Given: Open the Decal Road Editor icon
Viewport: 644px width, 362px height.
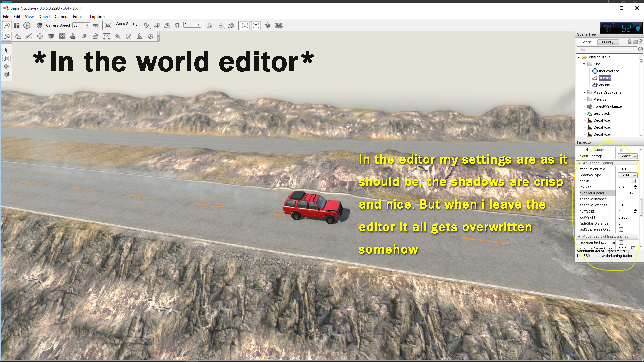Looking at the screenshot, I should (x=140, y=36).
